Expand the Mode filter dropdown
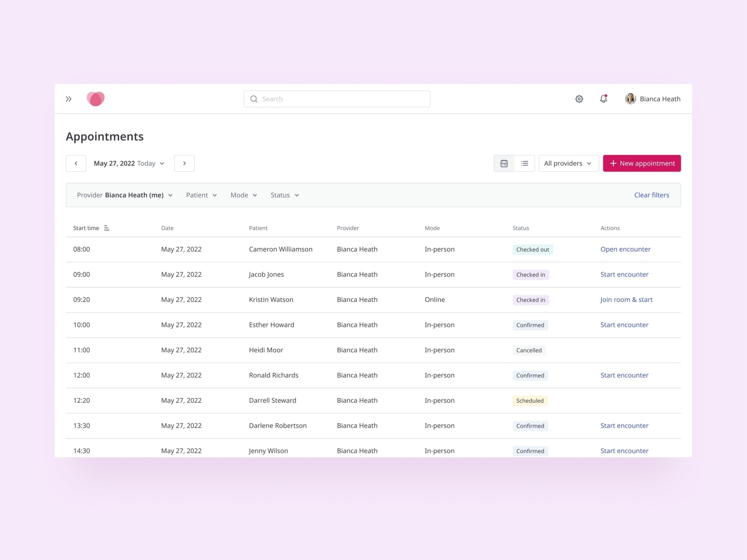 (243, 195)
